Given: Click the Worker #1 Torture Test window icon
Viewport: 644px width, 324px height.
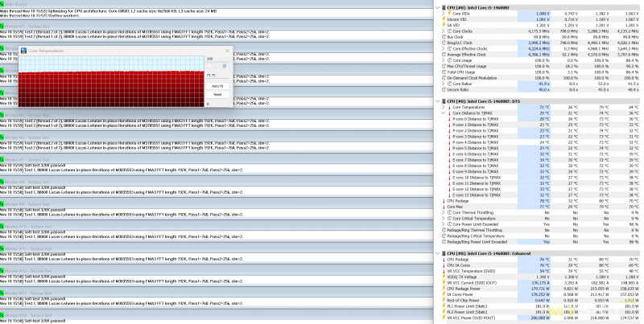Looking at the screenshot, I should pyautogui.click(x=3, y=24).
